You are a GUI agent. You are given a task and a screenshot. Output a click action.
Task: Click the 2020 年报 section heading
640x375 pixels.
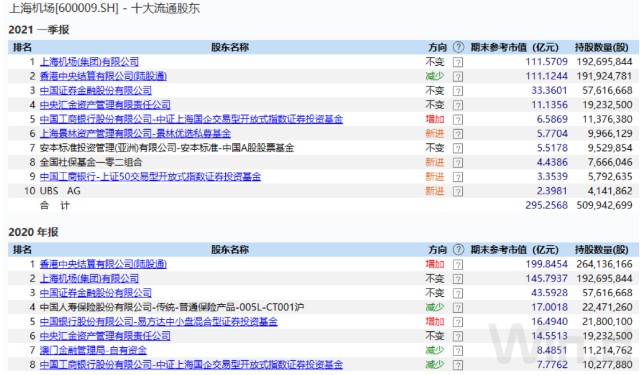tap(33, 232)
